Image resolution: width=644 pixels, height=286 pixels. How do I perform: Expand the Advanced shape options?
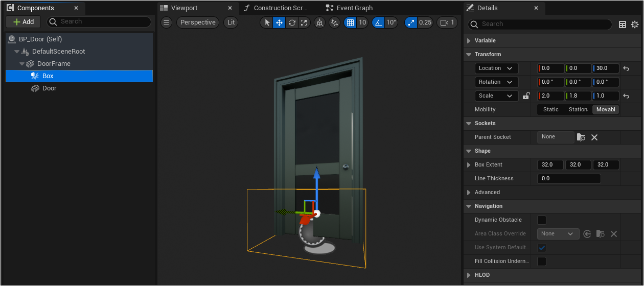[469, 193]
